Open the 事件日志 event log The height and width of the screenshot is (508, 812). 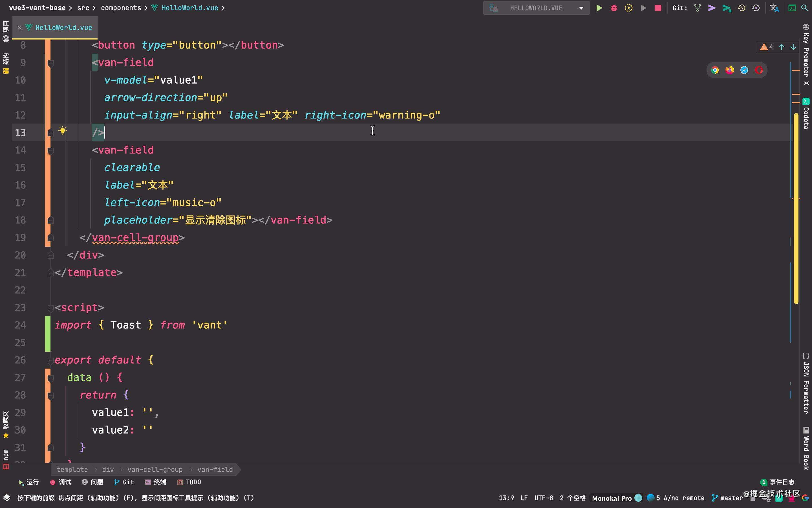[x=777, y=482]
